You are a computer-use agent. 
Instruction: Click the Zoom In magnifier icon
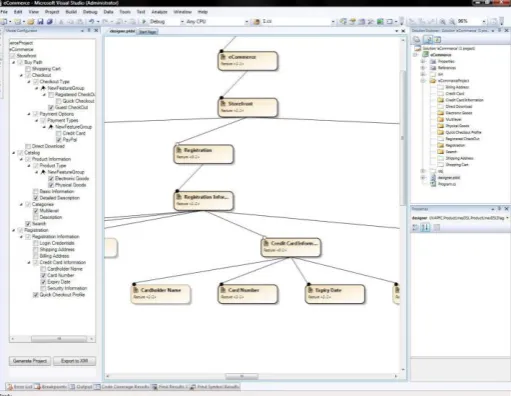(x=443, y=21)
